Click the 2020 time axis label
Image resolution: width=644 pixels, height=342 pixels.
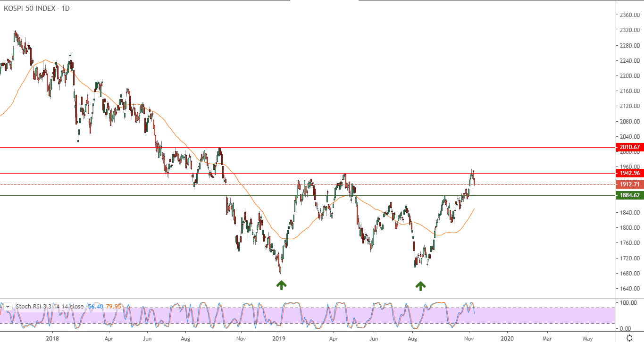[507, 338]
